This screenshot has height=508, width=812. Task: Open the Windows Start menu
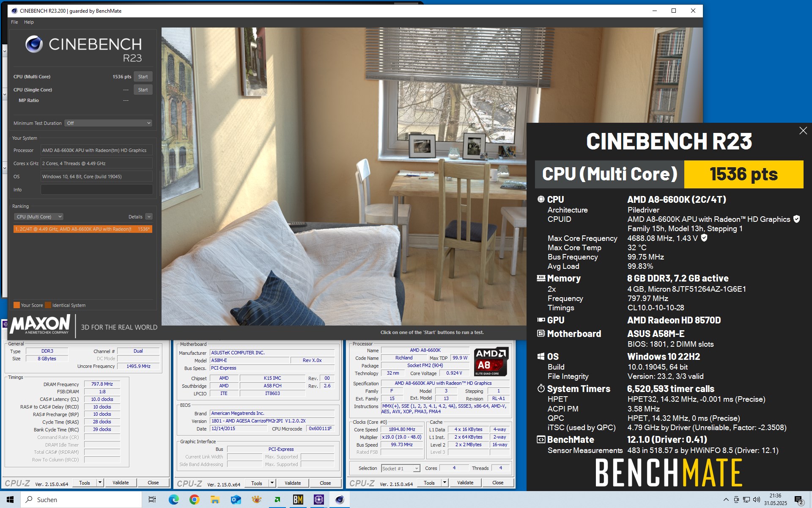coord(10,500)
